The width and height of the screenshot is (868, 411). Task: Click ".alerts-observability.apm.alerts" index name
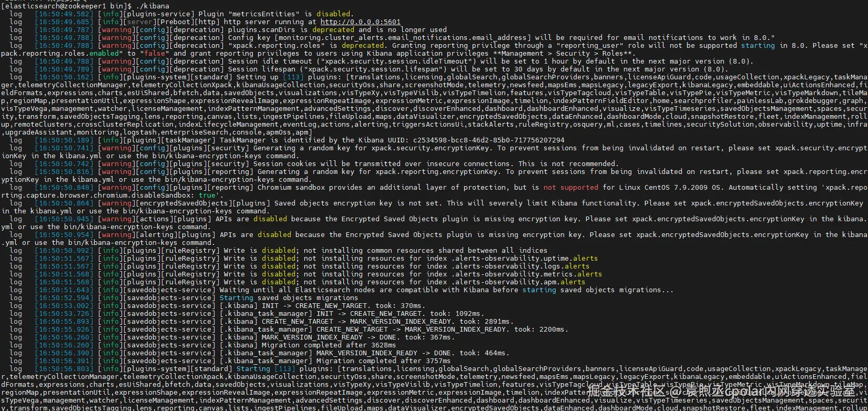pos(518,282)
